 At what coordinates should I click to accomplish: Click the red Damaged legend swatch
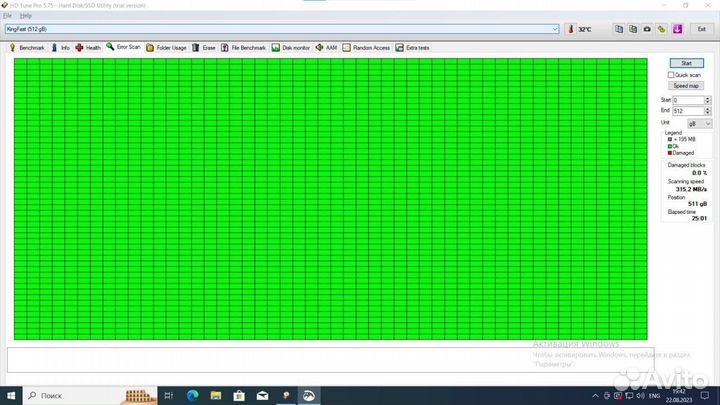point(669,153)
